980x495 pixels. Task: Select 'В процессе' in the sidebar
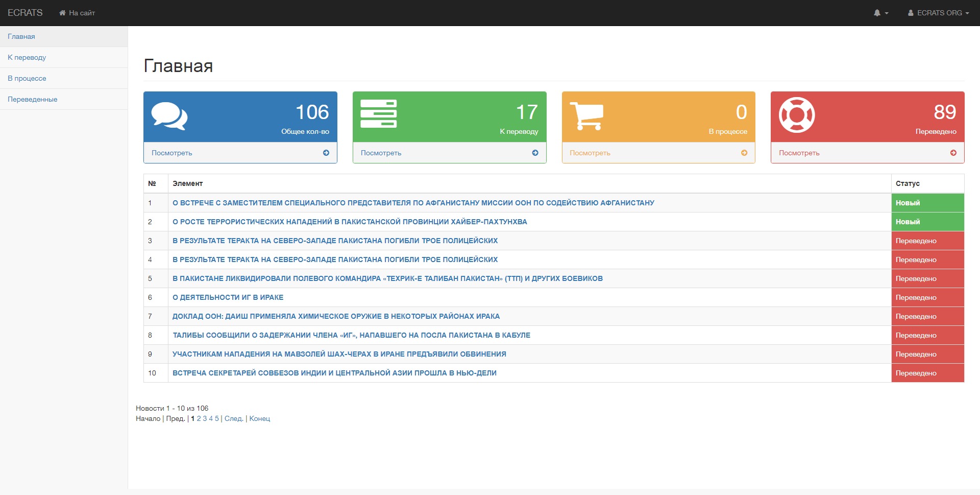(64, 78)
